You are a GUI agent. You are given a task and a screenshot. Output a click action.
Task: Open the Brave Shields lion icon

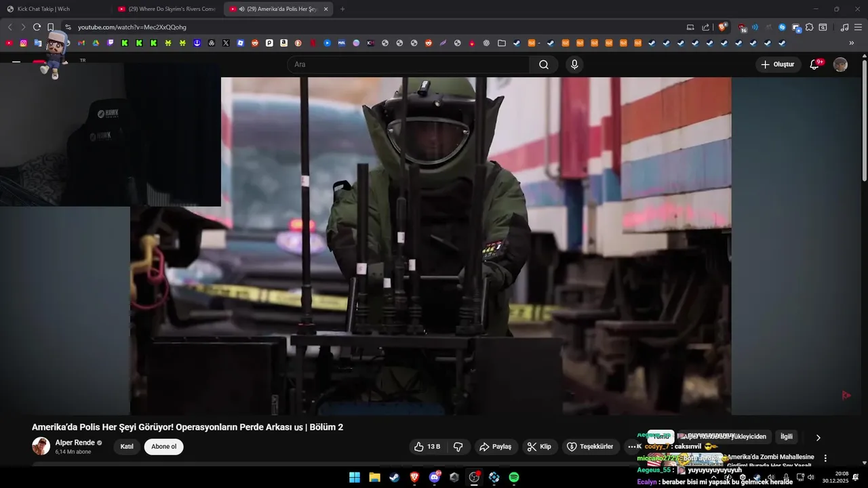pyautogui.click(x=723, y=27)
